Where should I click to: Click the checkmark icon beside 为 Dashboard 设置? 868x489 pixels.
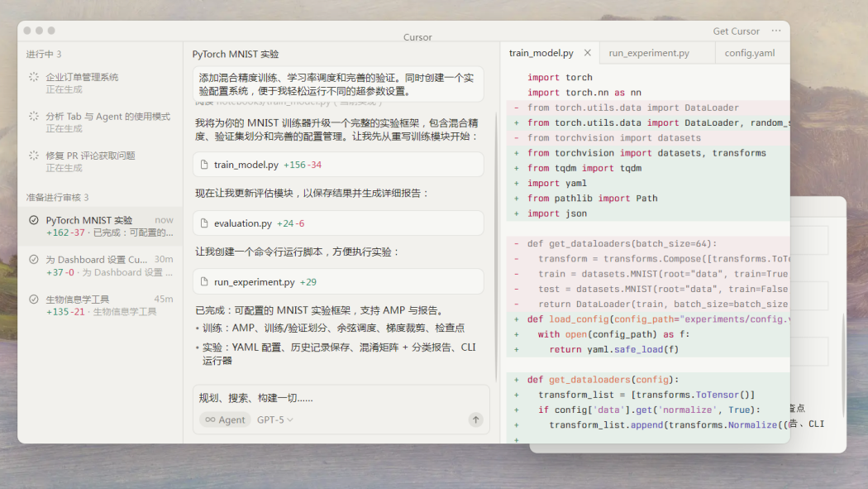coord(34,259)
